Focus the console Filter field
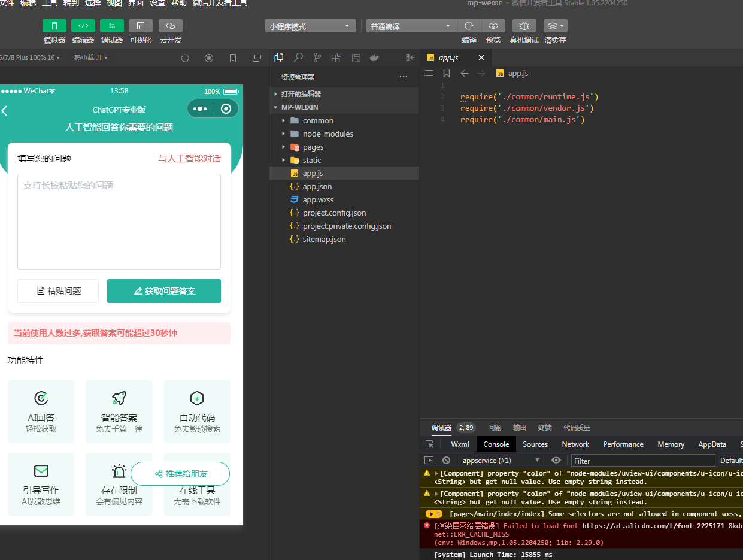The height and width of the screenshot is (560, 743). (x=643, y=461)
